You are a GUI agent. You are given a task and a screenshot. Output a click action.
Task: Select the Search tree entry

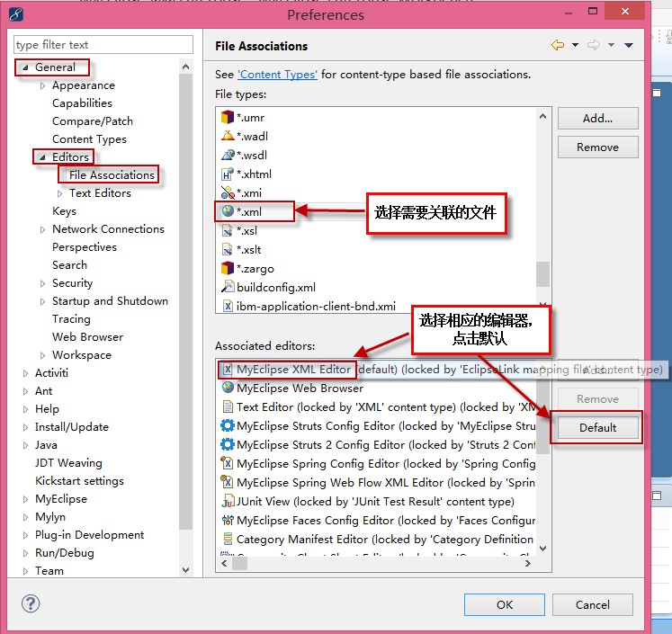[x=69, y=265]
